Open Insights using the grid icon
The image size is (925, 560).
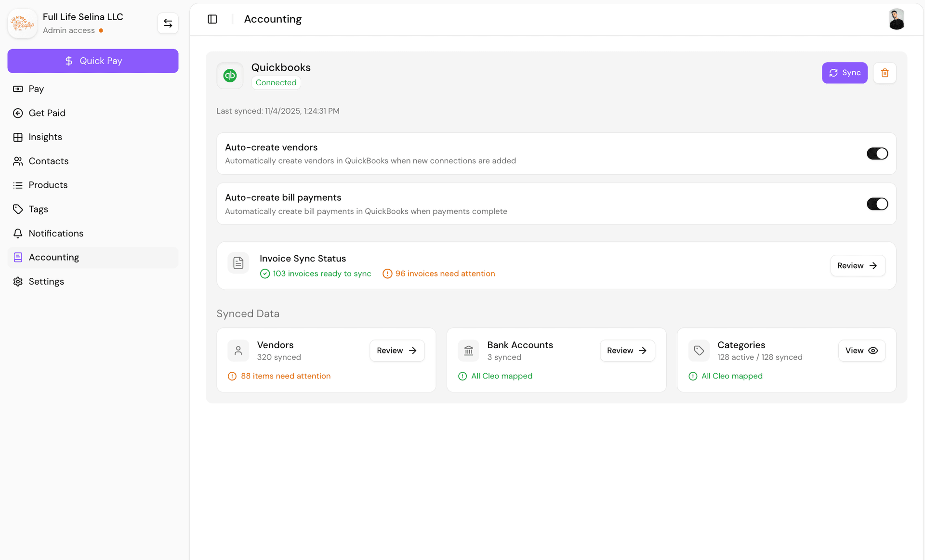point(18,137)
